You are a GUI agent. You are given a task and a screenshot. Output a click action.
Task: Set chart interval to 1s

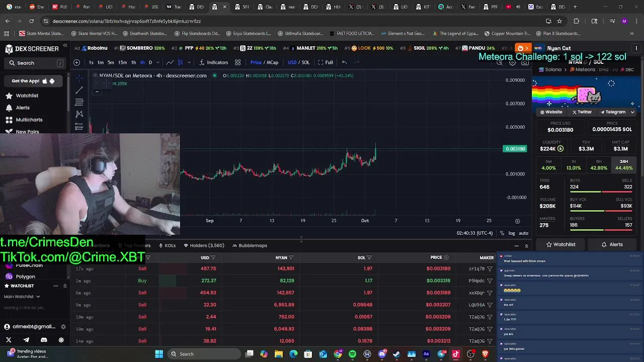point(91,62)
